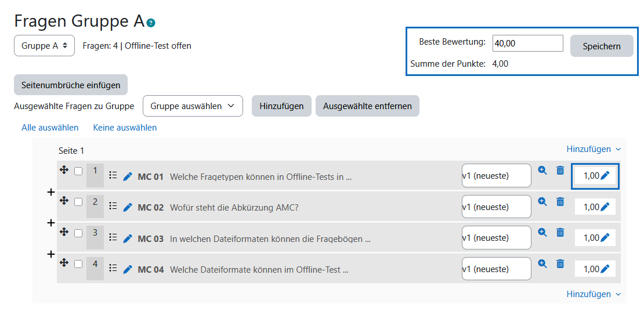The height and width of the screenshot is (311, 644).
Task: Open question MC 03 In welchen Dateiformaten
Action: pyautogui.click(x=254, y=238)
